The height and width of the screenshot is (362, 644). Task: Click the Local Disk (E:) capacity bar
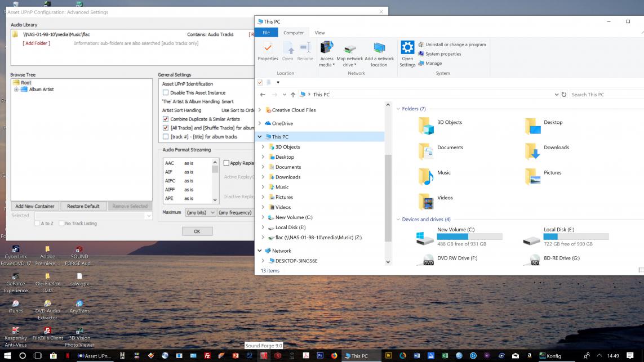click(x=576, y=237)
